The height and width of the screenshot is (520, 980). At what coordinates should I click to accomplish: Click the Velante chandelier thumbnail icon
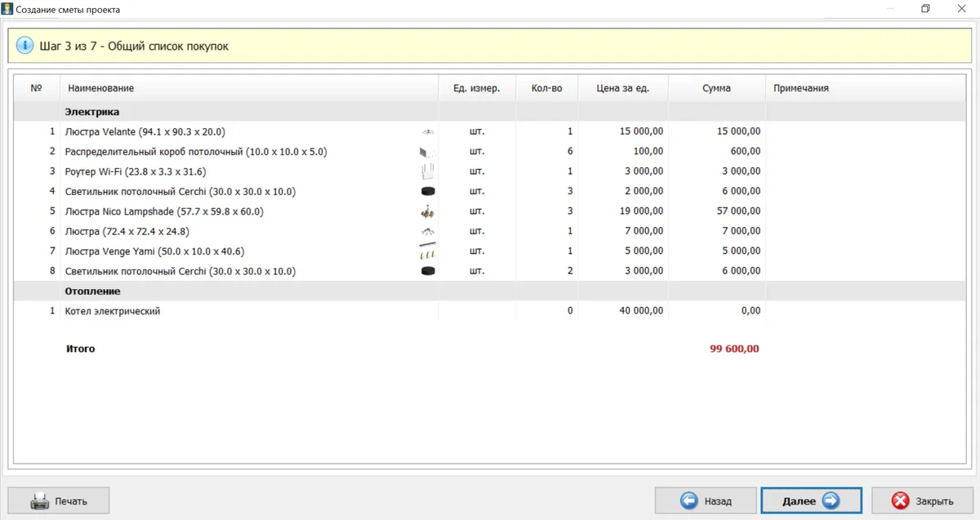427,131
